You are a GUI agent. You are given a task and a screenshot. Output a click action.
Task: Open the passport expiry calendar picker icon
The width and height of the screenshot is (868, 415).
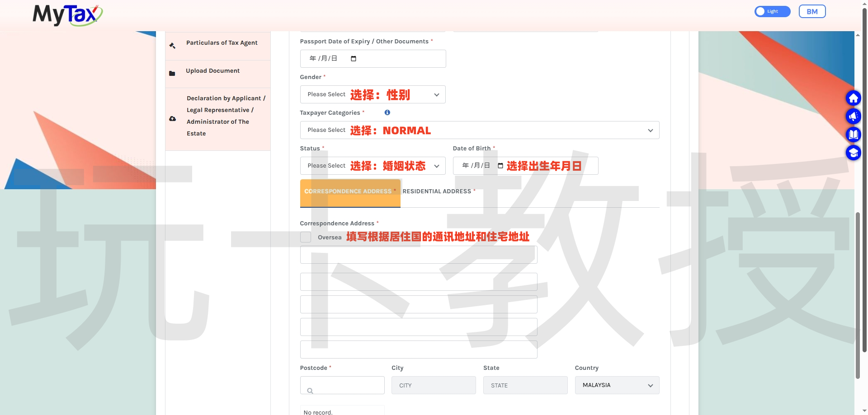coord(354,59)
